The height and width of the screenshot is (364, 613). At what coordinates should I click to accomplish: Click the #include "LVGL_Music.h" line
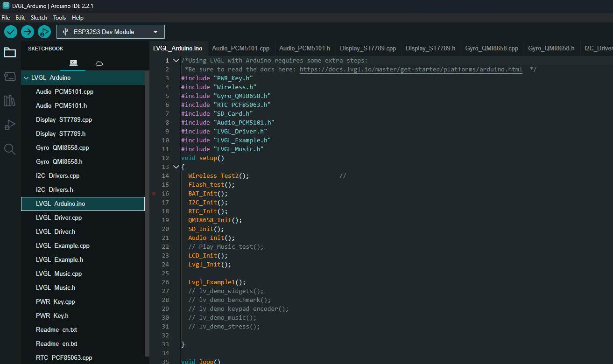point(222,149)
